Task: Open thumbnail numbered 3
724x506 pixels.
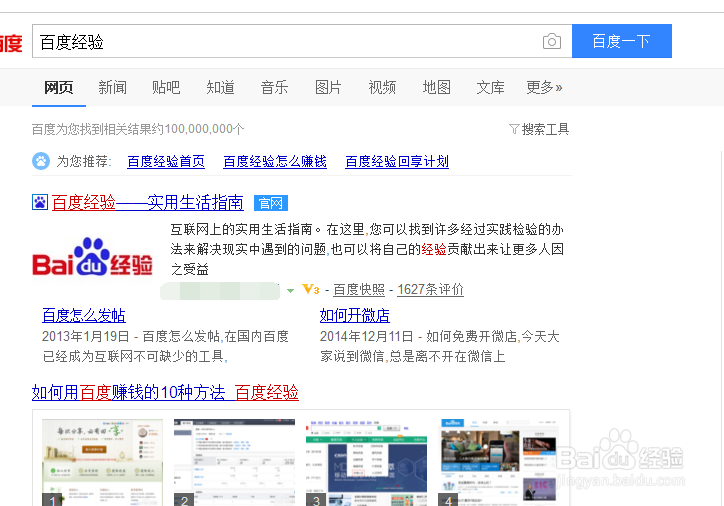Action: (366, 463)
